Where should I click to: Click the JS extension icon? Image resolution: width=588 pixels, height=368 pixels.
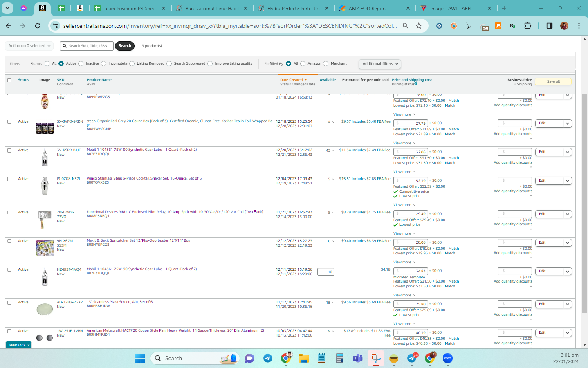[498, 26]
